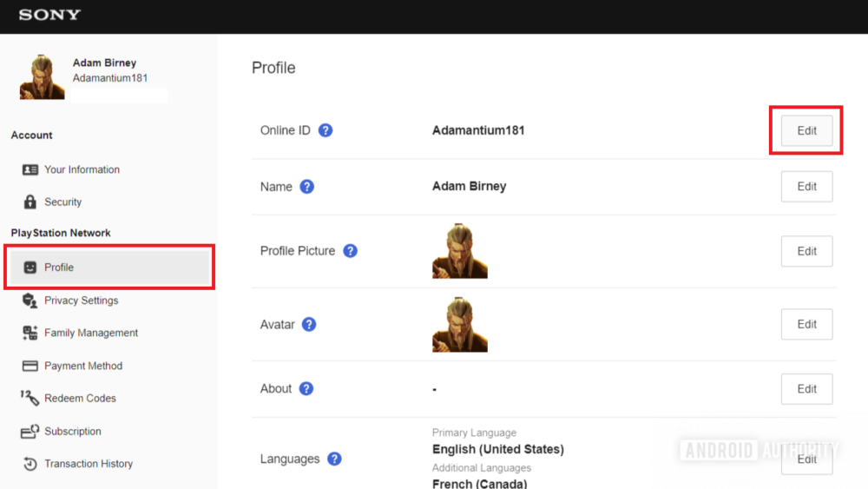Edit the Online ID Adamantium181

(x=806, y=131)
